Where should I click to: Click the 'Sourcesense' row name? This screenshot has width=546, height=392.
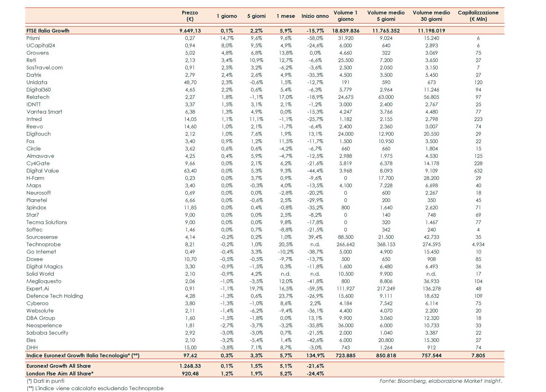42,237
